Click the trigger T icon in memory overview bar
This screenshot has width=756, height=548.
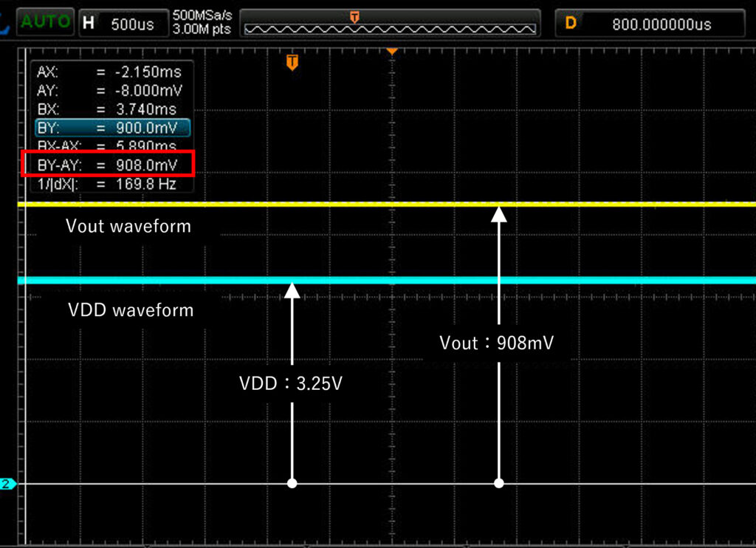pos(355,16)
